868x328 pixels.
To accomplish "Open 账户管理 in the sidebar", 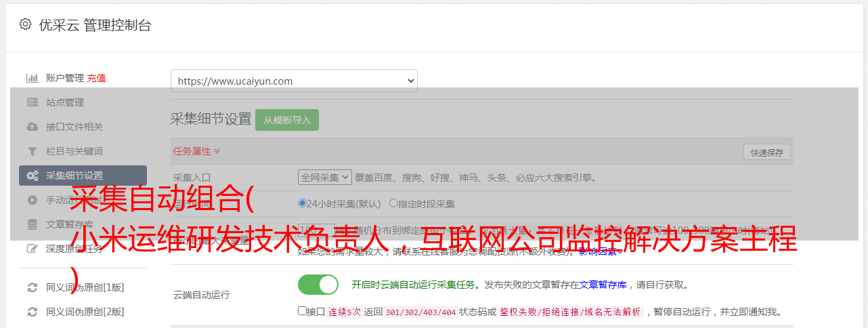I will (64, 78).
